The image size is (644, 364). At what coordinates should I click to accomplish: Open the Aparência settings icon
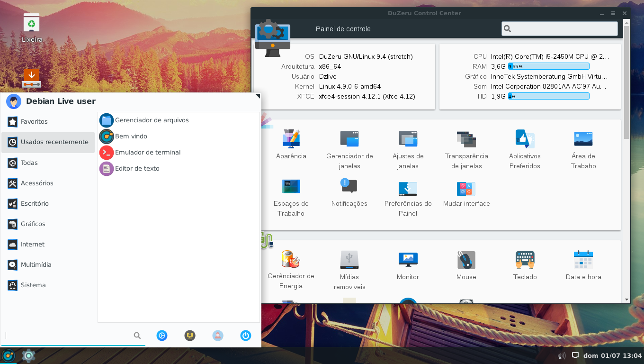[x=291, y=138]
